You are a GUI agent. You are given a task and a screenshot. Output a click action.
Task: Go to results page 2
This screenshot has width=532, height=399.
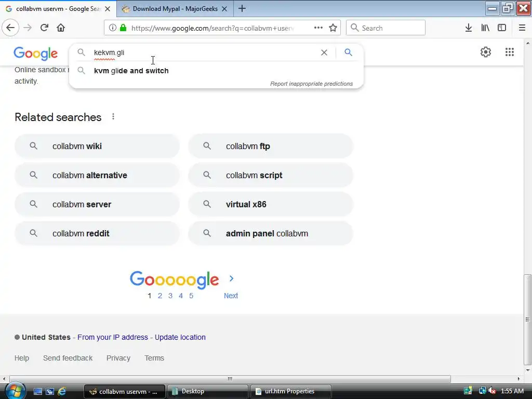coord(160,296)
